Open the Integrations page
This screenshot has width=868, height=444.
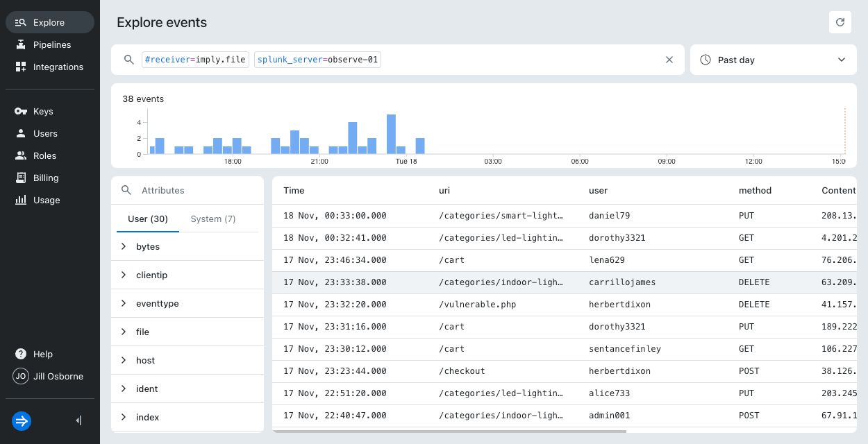pyautogui.click(x=58, y=67)
